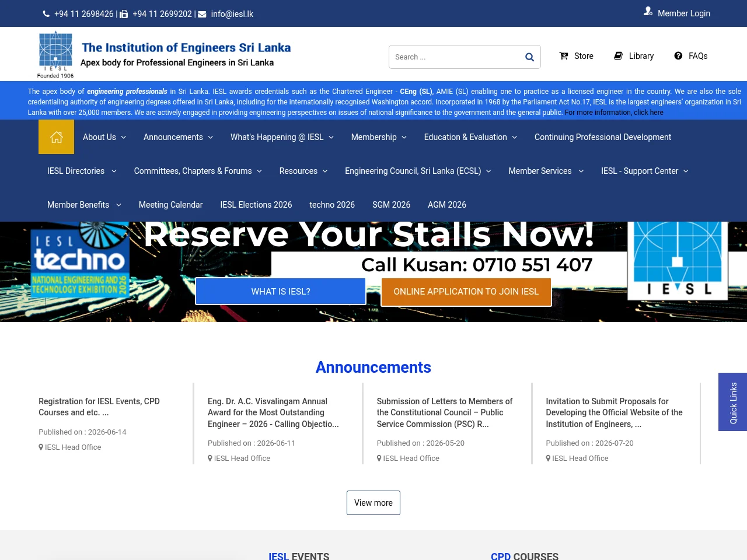Open What's Happening @ IESL dropdown

click(x=282, y=137)
